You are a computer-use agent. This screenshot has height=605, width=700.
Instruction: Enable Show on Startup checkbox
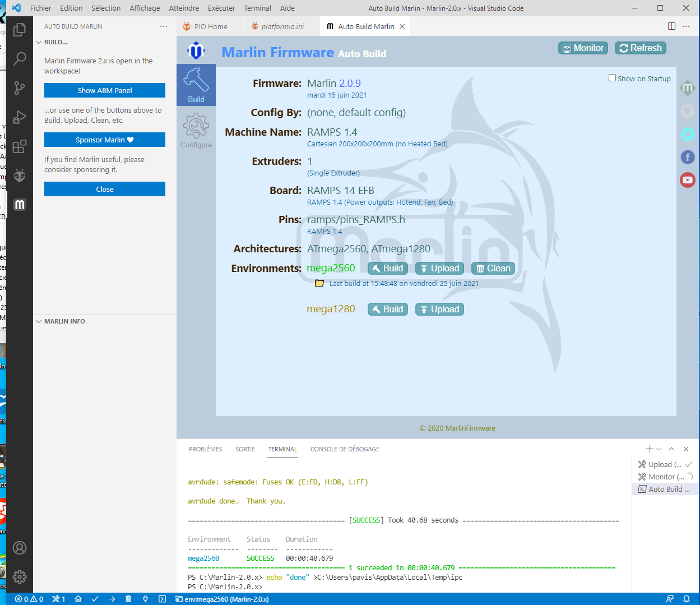(x=613, y=78)
